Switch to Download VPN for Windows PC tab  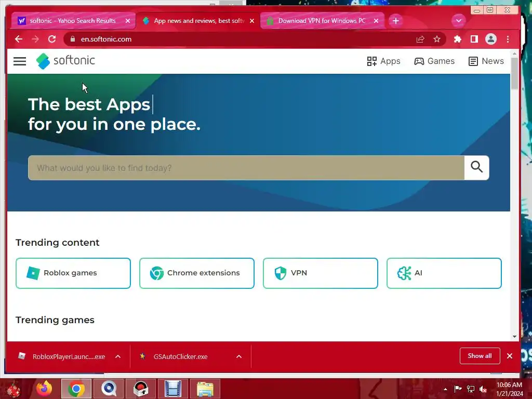(321, 21)
